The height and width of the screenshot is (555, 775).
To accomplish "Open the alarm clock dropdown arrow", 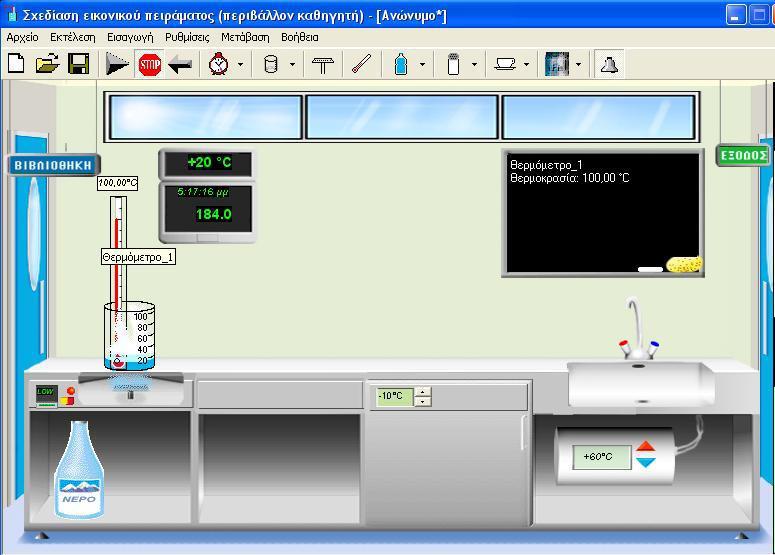I will (x=241, y=64).
